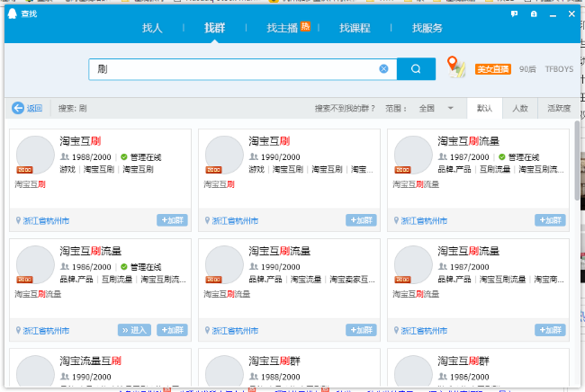Viewport: 585px width, 392px height.
Task: Open the 找服务 tab
Action: tap(427, 28)
